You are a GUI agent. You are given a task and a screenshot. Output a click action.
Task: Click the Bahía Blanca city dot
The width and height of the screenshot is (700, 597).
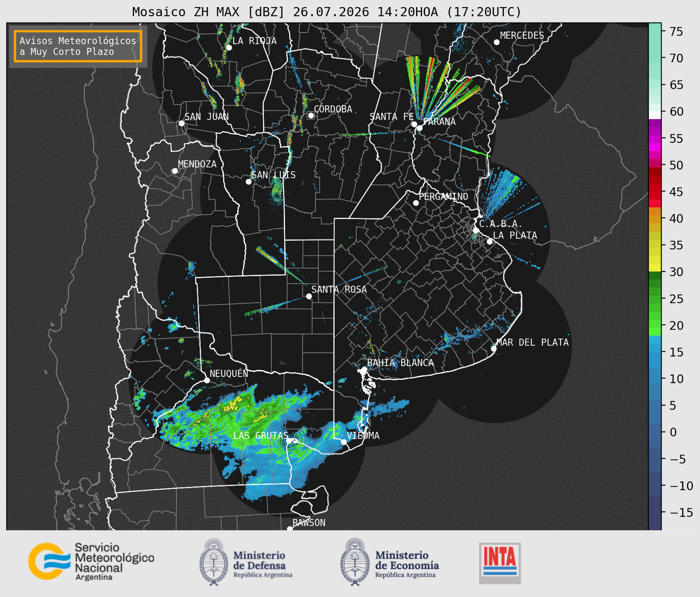(364, 369)
